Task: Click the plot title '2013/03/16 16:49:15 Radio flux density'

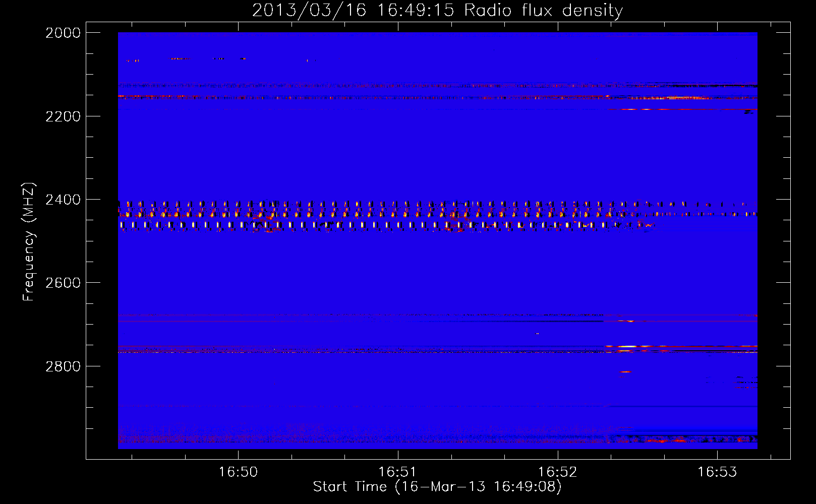Action: coord(437,10)
